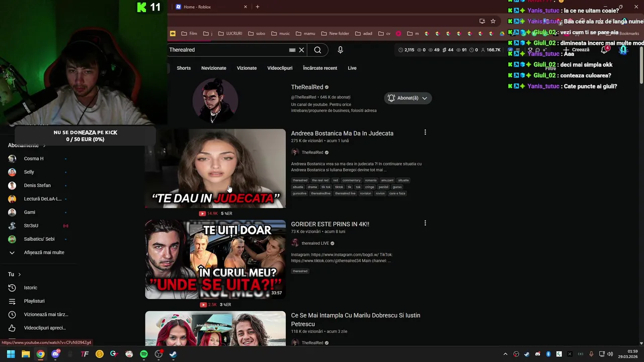
Task: Open the sobo bookmarks folder
Action: [257, 34]
